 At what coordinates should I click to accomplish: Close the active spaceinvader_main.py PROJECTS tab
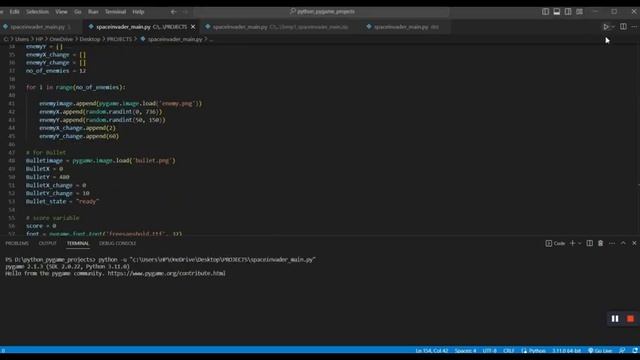point(193,27)
